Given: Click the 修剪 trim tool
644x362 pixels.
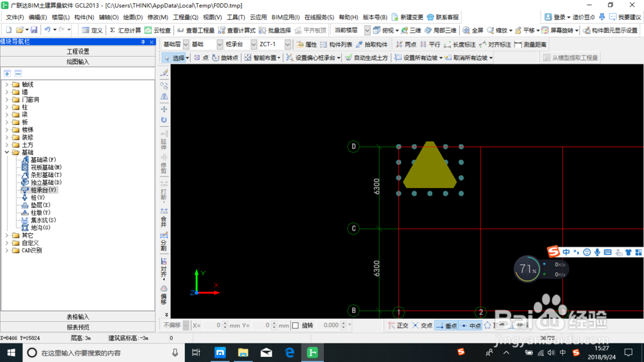Looking at the screenshot, I should (164, 164).
